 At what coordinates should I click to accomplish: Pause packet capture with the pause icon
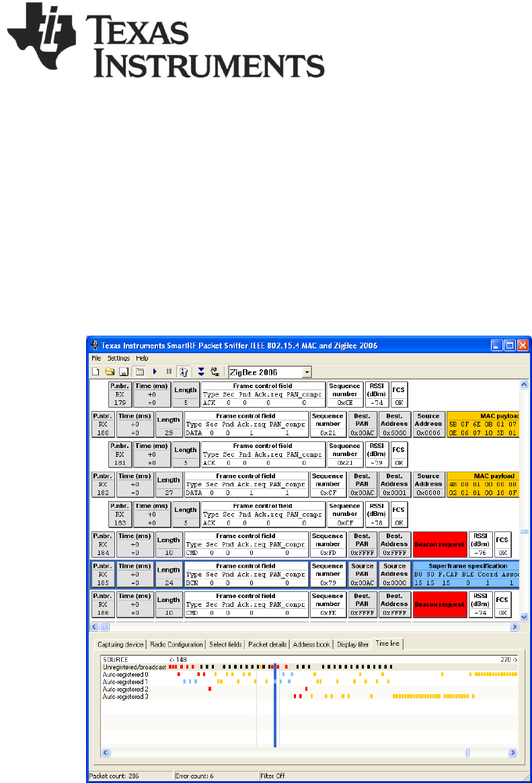169,372
